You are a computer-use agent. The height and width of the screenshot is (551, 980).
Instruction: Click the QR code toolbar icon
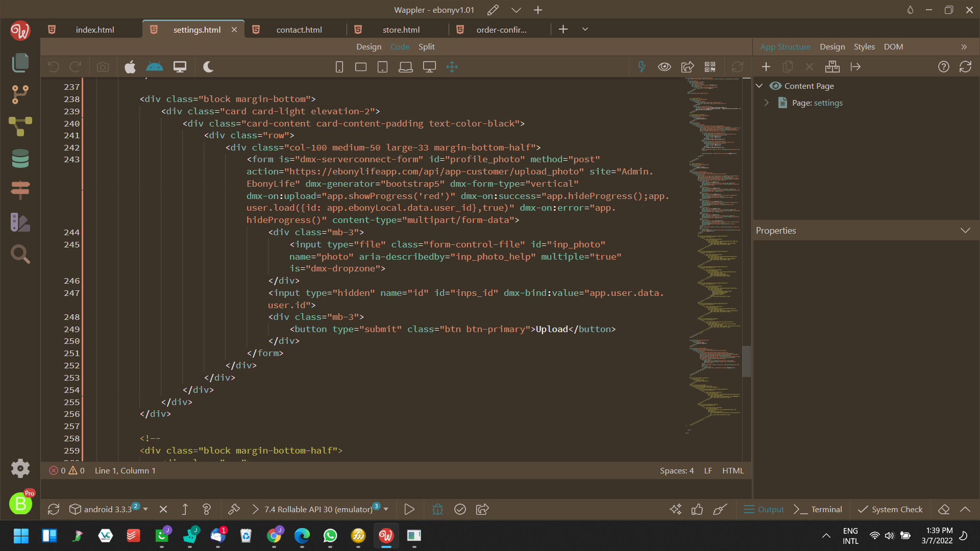710,67
